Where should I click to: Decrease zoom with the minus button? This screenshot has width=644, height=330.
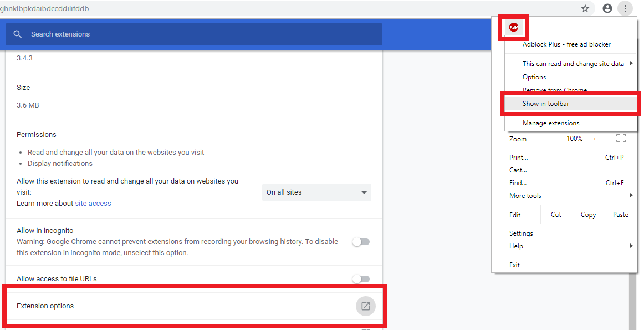pos(554,139)
